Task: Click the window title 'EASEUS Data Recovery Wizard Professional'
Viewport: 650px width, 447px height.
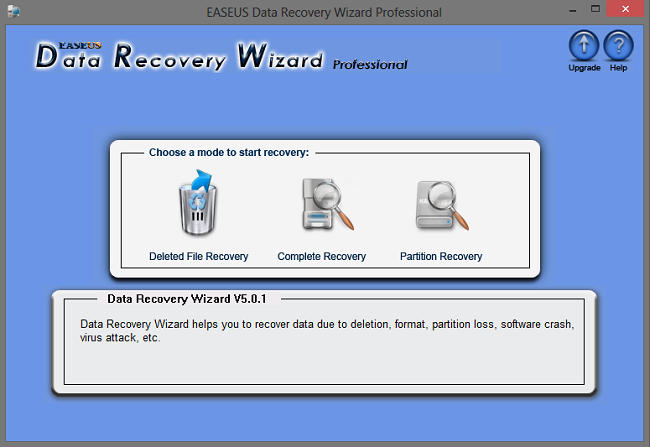Action: click(x=324, y=12)
